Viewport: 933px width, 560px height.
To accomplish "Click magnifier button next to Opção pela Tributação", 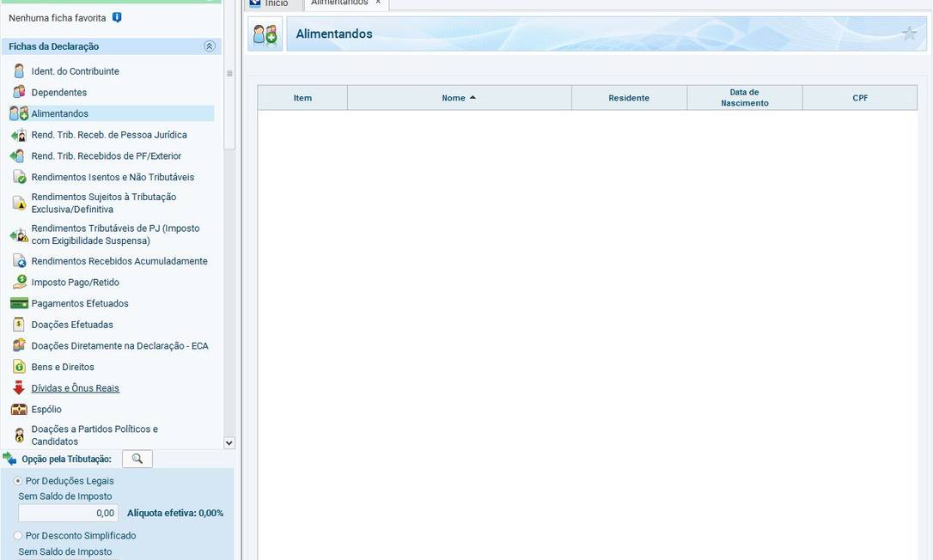I will click(137, 459).
